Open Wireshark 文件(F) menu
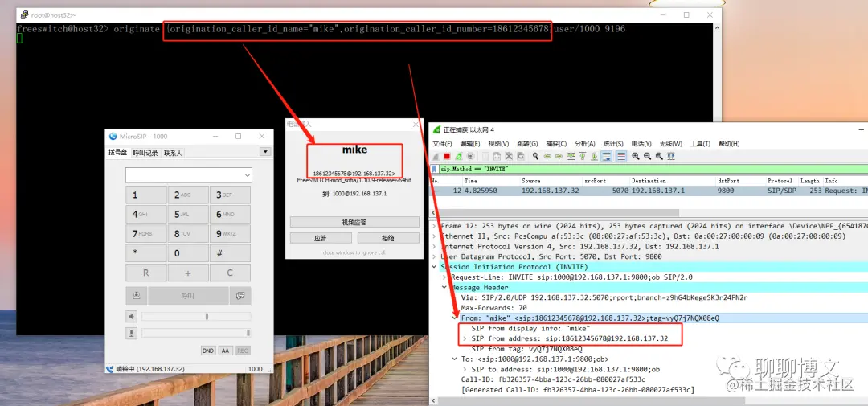Viewport: 868px width, 406px height. (442, 143)
